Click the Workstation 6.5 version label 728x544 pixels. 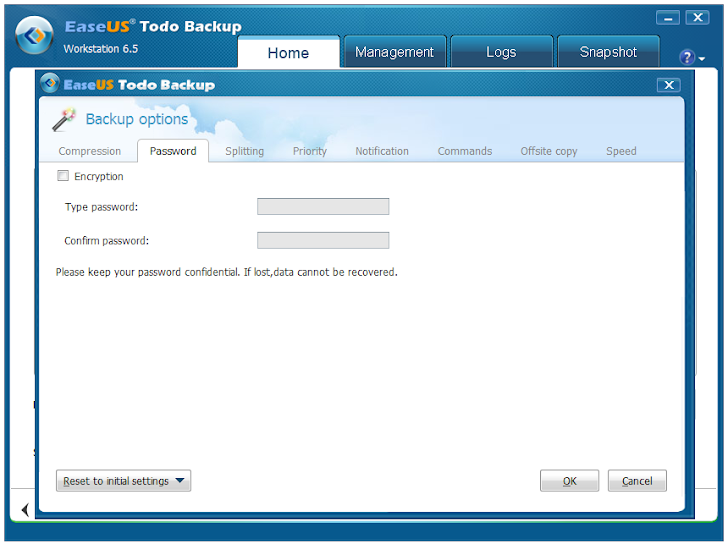click(x=101, y=49)
